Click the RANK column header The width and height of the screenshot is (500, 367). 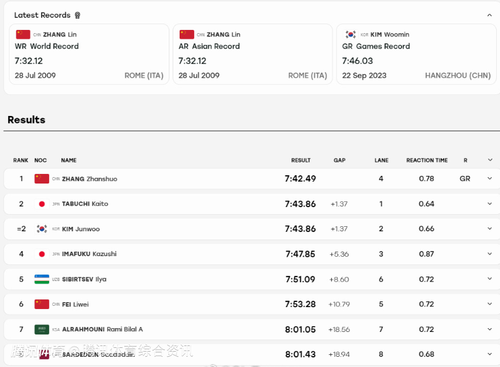pos(21,160)
